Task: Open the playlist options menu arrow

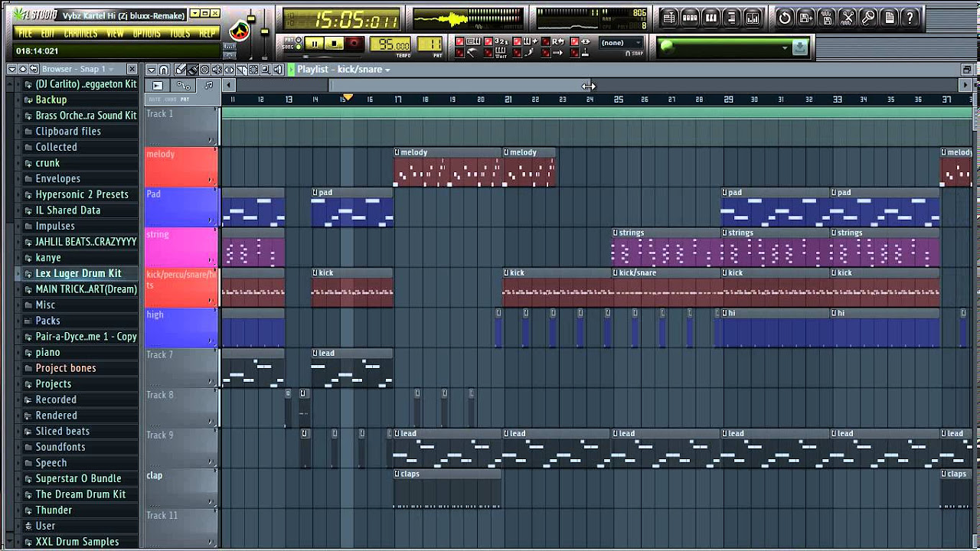Action: pyautogui.click(x=152, y=69)
